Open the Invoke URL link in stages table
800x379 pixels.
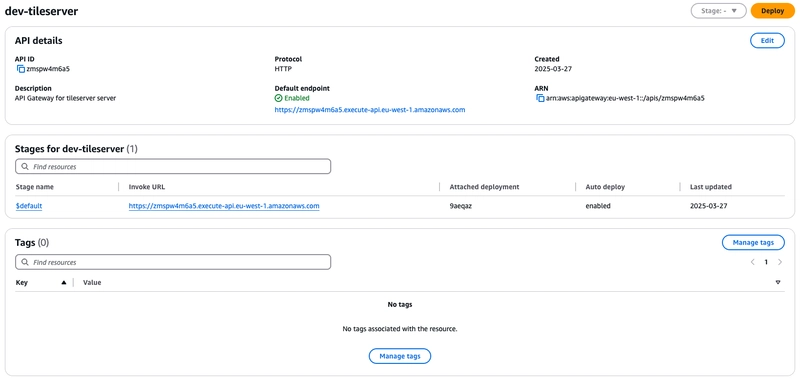click(x=224, y=206)
